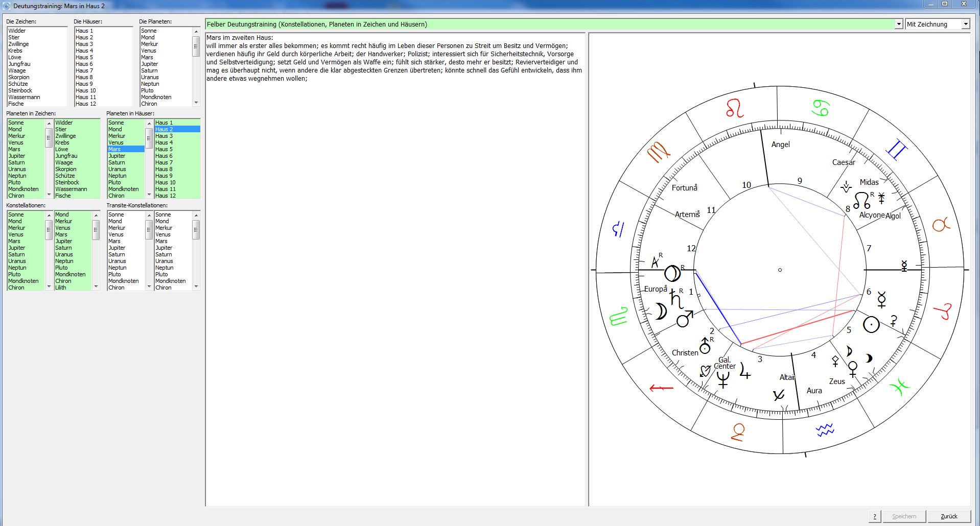Click the Jupiter symbol in the chart
The image size is (980, 526).
745,371
